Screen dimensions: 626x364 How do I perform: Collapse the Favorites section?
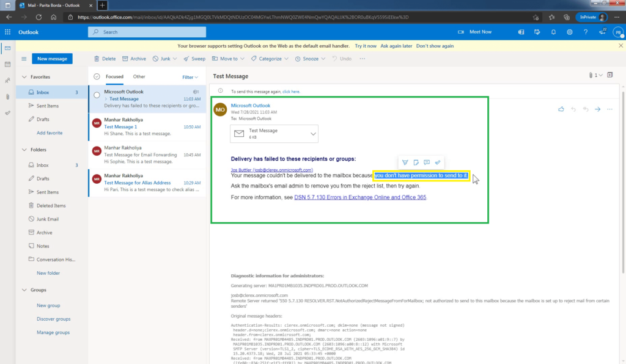click(x=24, y=77)
